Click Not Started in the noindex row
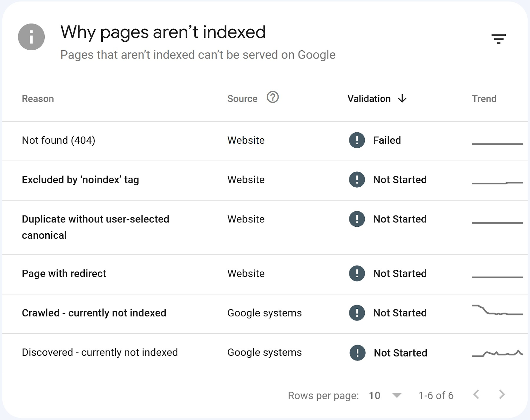Image resolution: width=530 pixels, height=420 pixels. [x=400, y=180]
